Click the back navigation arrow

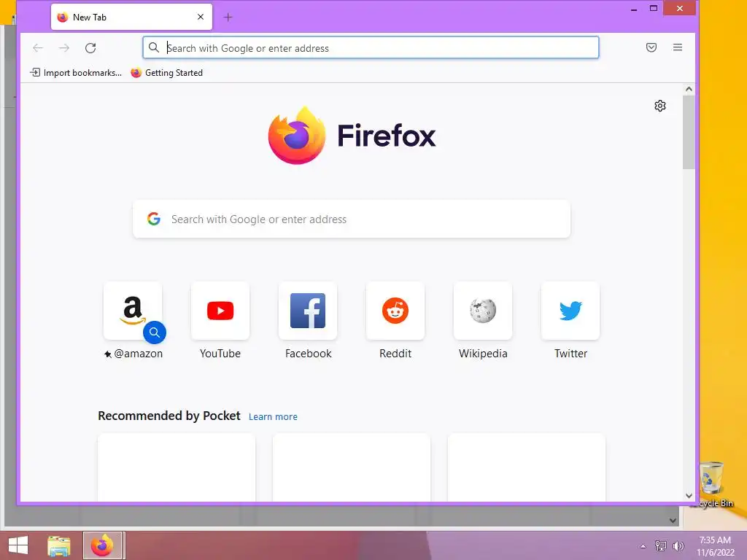click(x=38, y=47)
